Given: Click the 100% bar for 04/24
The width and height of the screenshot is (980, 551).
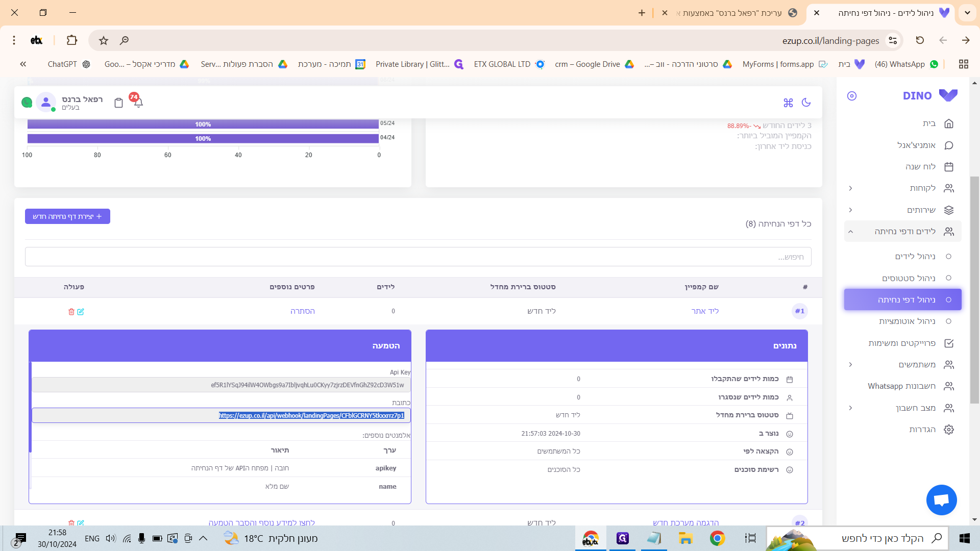Looking at the screenshot, I should click(203, 138).
